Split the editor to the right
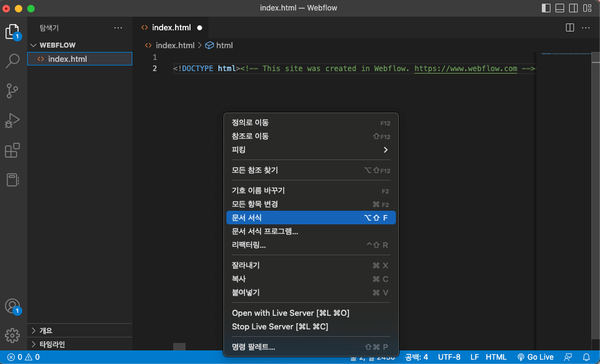Screen dimensions: 600x364 click(570, 28)
